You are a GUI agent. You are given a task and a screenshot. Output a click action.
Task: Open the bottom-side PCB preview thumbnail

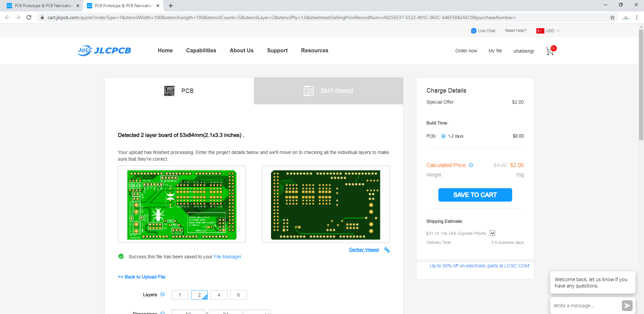(x=326, y=204)
